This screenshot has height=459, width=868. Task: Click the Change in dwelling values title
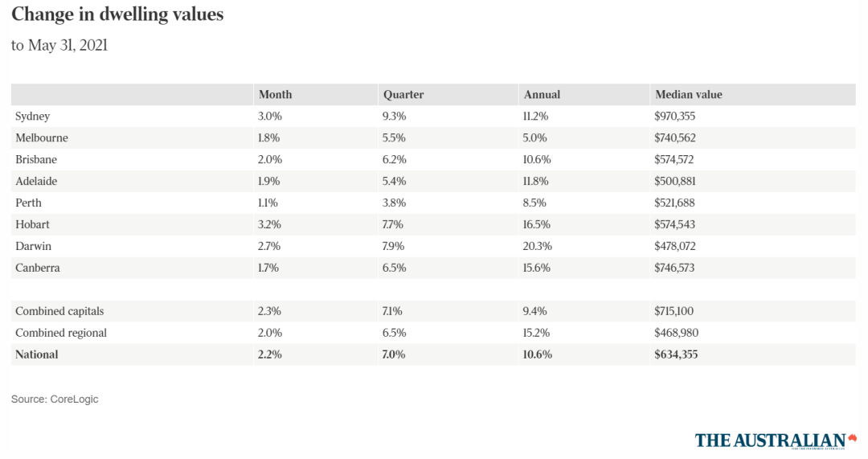point(117,14)
